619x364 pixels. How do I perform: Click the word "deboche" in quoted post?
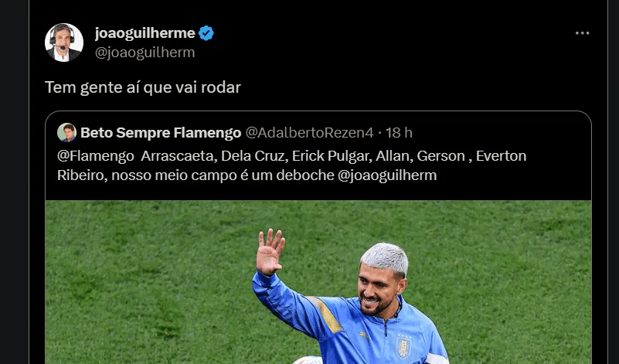click(305, 175)
